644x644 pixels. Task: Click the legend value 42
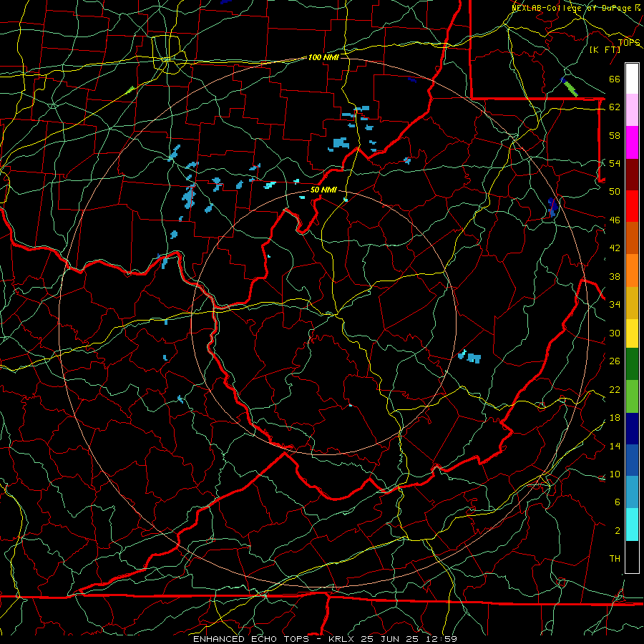click(x=615, y=248)
